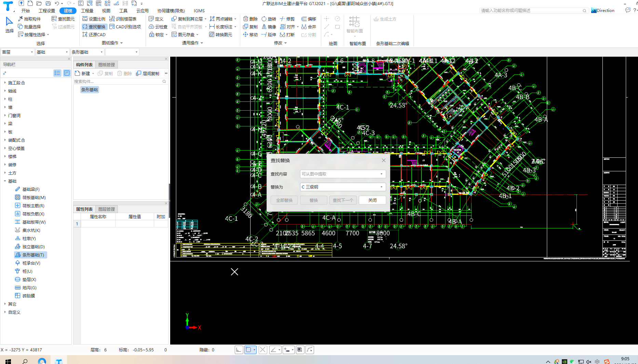Expand the 门窗洞 tree node

tap(5, 115)
